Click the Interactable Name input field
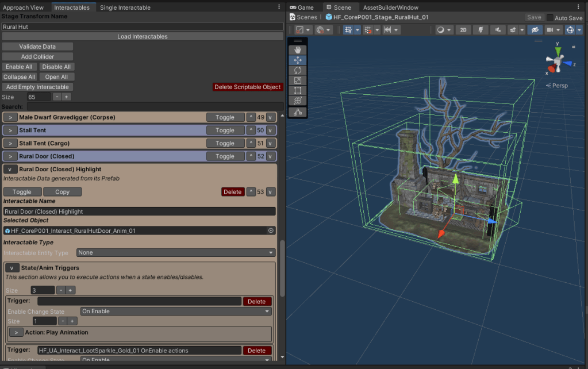Screen dimensions: 588x369 pos(139,212)
